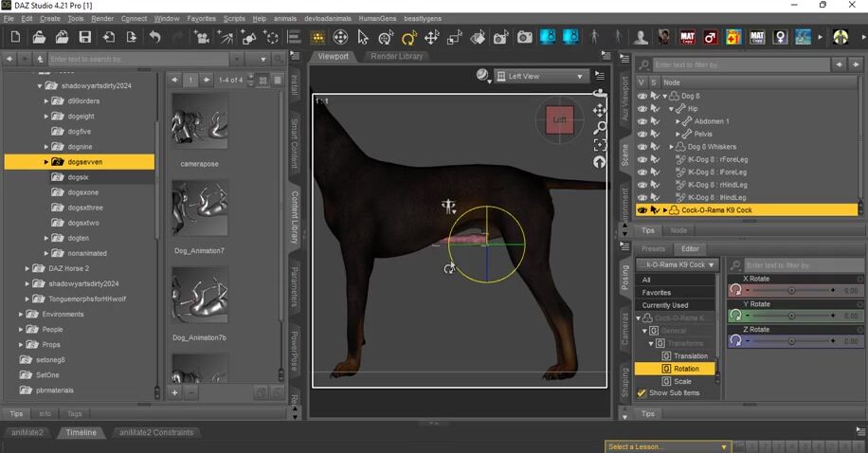The height and width of the screenshot is (453, 868).
Task: Click the Undo arrow icon
Action: [x=154, y=38]
